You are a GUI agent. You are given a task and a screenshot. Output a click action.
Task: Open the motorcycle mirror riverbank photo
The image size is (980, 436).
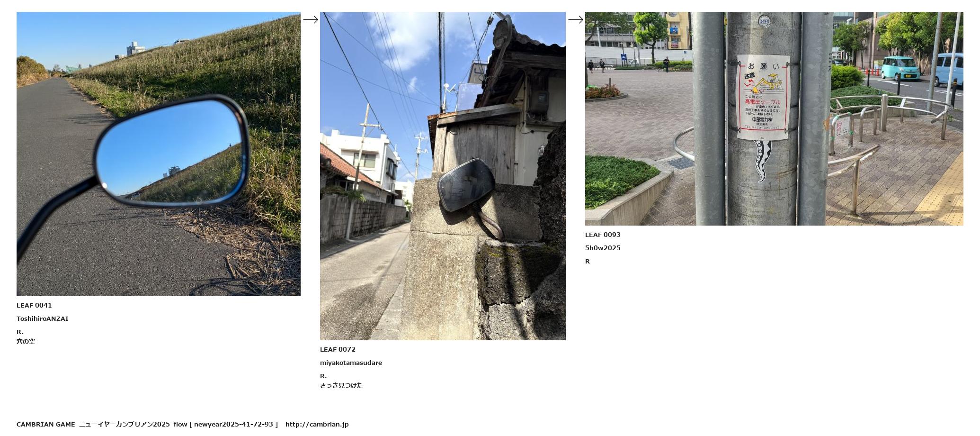(x=159, y=154)
